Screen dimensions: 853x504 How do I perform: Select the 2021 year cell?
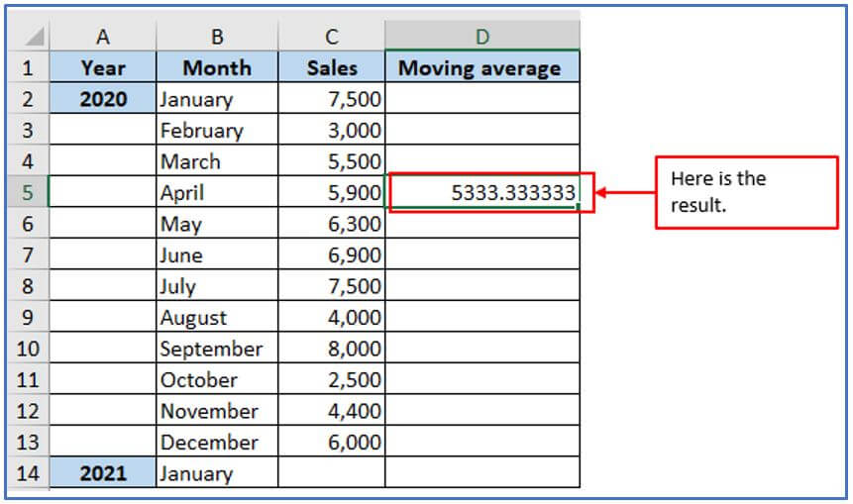pos(103,472)
